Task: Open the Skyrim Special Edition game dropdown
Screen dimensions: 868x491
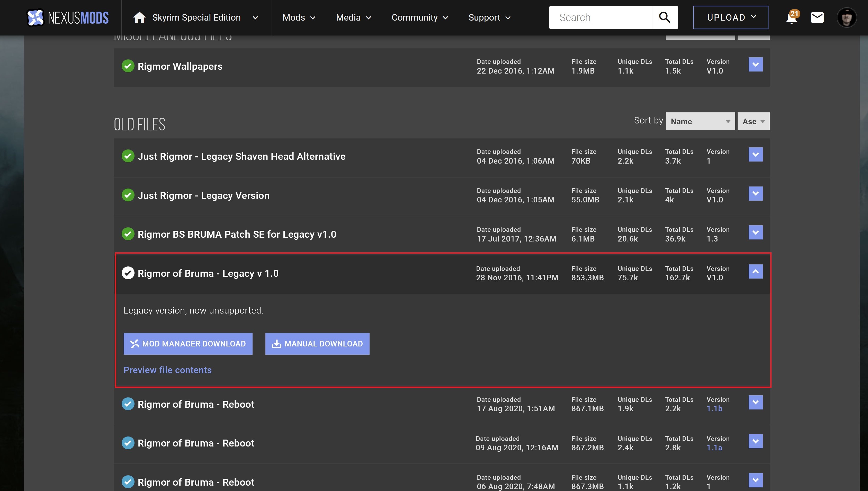Action: (255, 17)
